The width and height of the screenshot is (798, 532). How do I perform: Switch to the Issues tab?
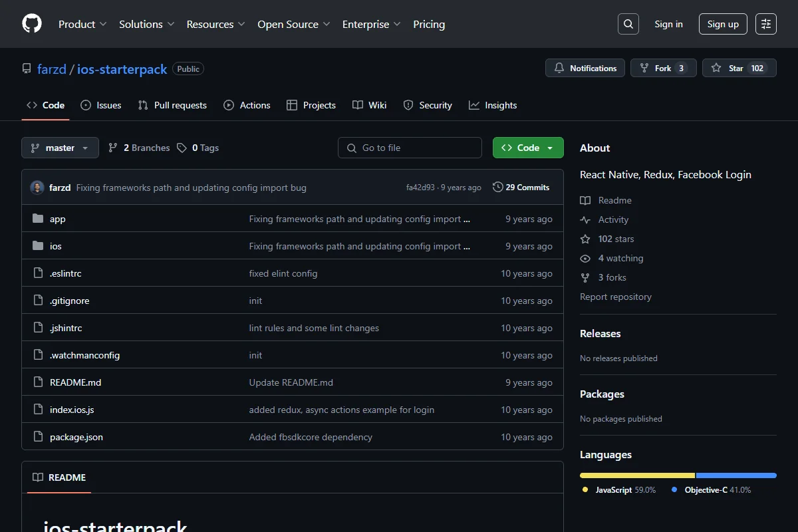point(101,105)
